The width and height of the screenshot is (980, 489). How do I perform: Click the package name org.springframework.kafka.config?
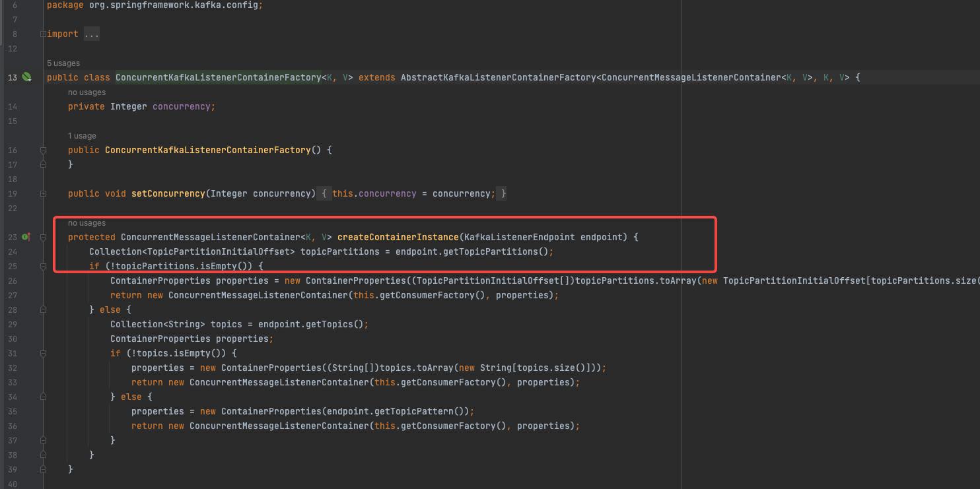pyautogui.click(x=173, y=5)
